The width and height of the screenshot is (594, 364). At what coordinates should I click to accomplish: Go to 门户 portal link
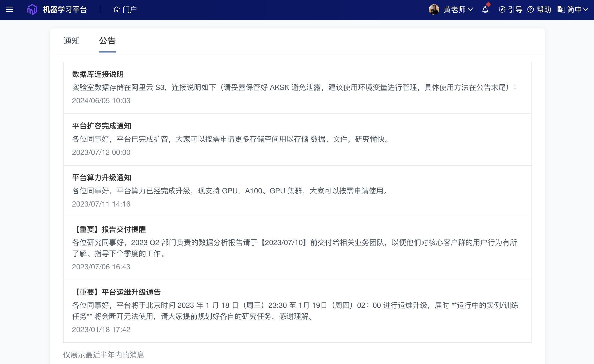(x=130, y=10)
